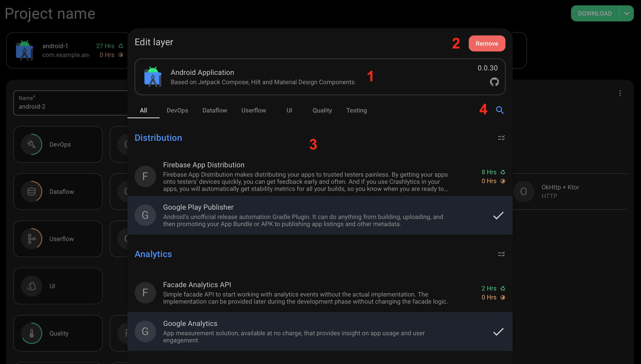Click the recycle icon beside 2 Hrs
Image resolution: width=641 pixels, height=364 pixels.
pos(503,288)
